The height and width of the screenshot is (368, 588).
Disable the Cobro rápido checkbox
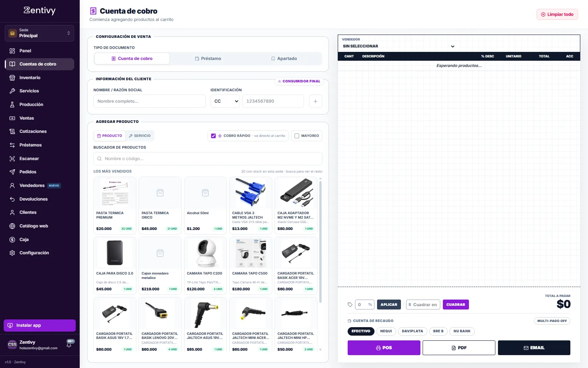coord(214,136)
